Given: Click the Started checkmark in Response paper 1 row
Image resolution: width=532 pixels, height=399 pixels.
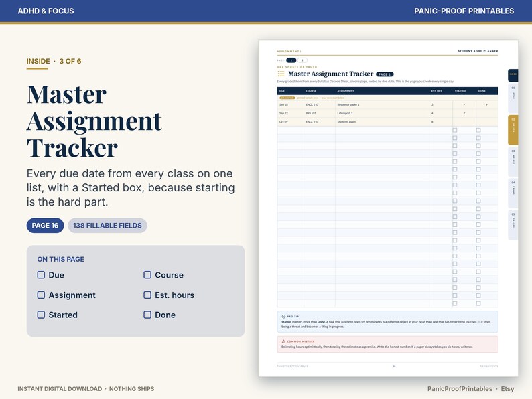Looking at the screenshot, I should (464, 104).
